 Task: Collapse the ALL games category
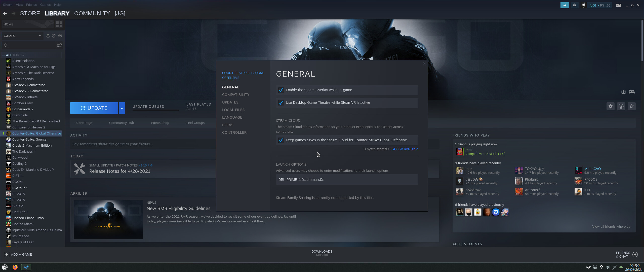[4, 55]
